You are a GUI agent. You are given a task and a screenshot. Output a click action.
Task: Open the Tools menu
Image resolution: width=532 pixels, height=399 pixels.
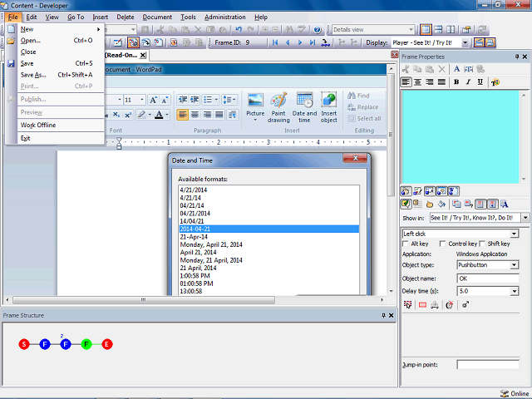pos(188,17)
